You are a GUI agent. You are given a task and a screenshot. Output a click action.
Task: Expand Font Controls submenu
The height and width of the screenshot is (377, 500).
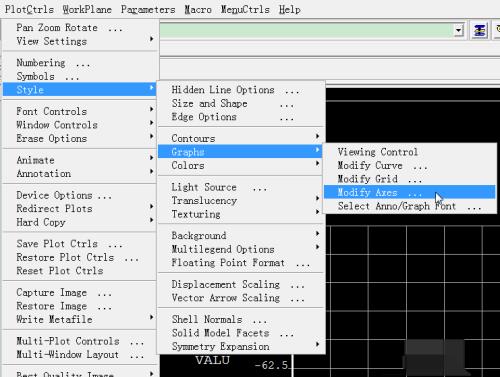[x=79, y=111]
